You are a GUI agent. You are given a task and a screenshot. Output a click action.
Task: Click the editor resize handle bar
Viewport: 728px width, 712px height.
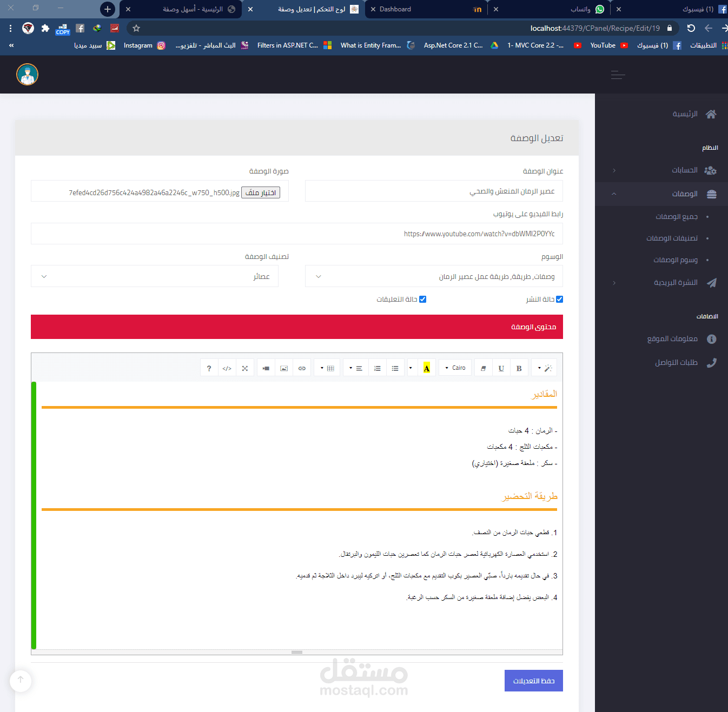[x=297, y=652]
